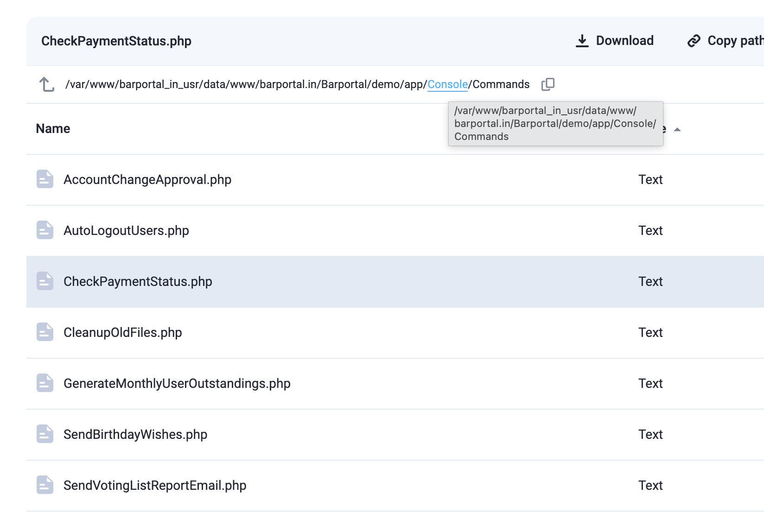Viewport: 764px width, 532px height.
Task: Select AccountChangeApproval.php file name
Action: (x=147, y=179)
